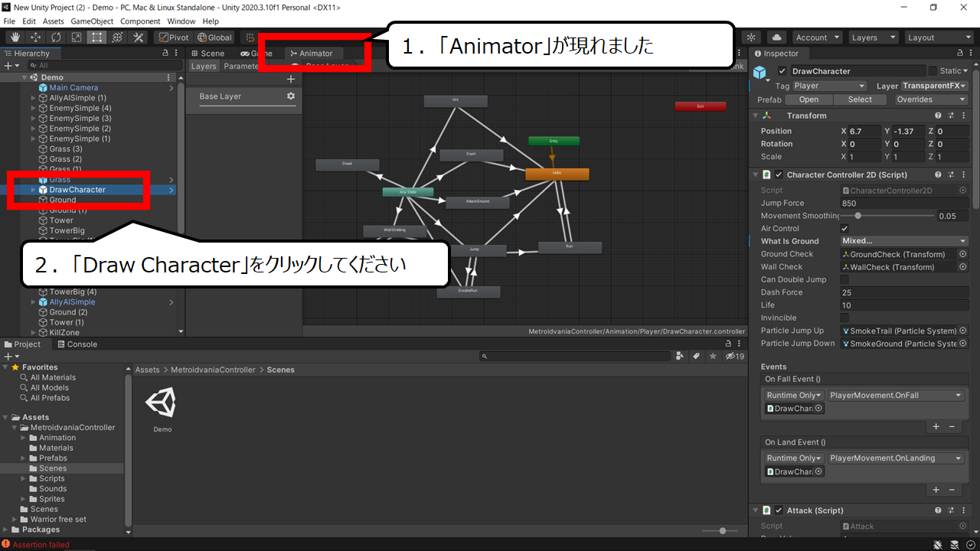This screenshot has width=980, height=551.
Task: Search project by label
Action: coord(697,356)
